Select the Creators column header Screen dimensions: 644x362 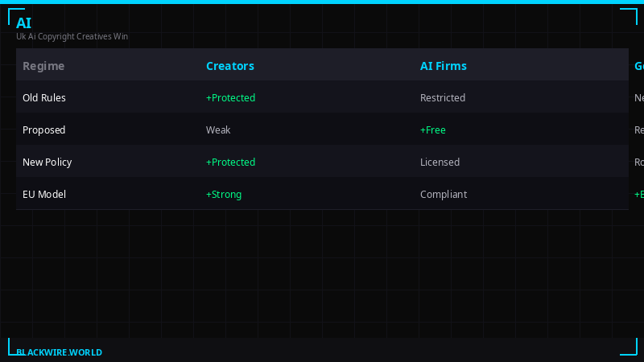point(230,66)
